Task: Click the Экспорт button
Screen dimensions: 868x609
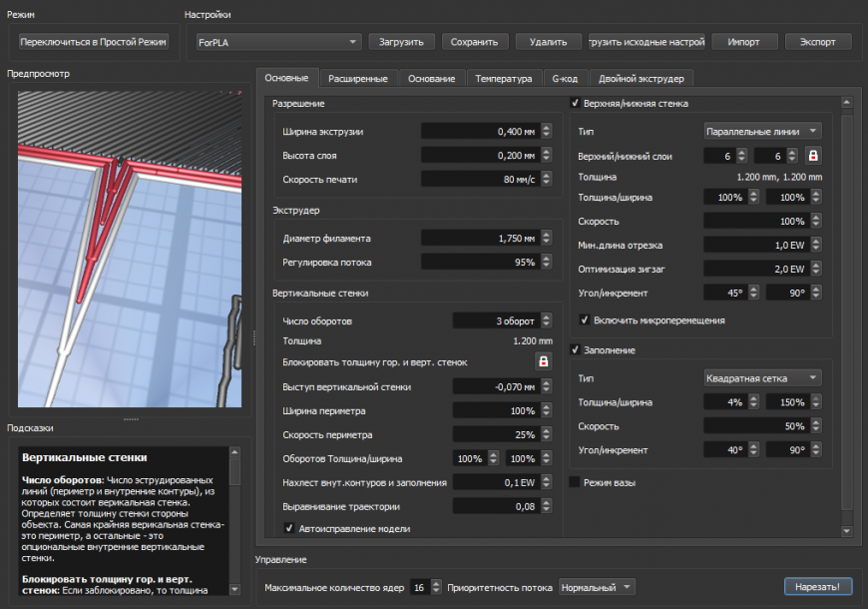Action: 818,42
